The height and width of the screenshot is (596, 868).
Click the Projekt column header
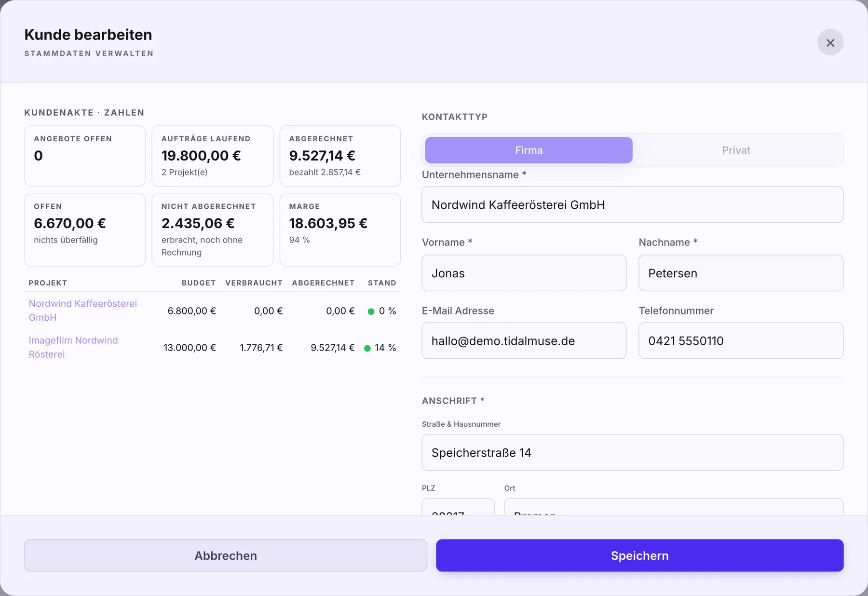48,283
